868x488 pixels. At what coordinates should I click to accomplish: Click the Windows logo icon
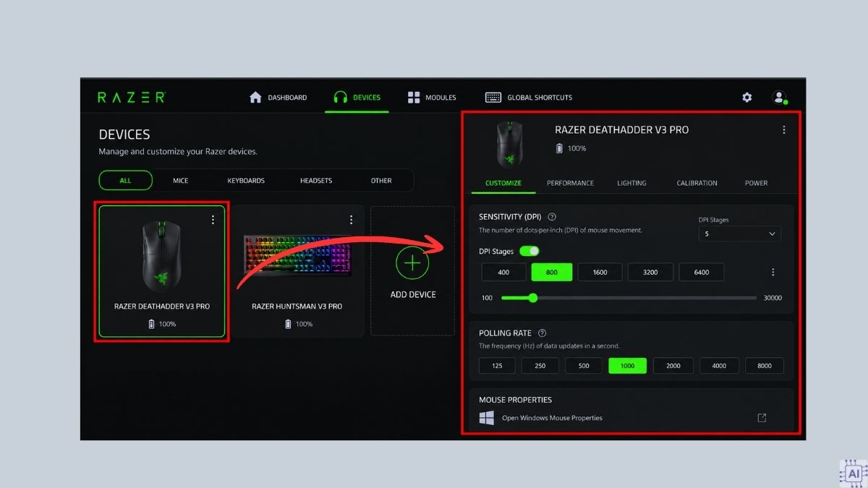pyautogui.click(x=487, y=418)
